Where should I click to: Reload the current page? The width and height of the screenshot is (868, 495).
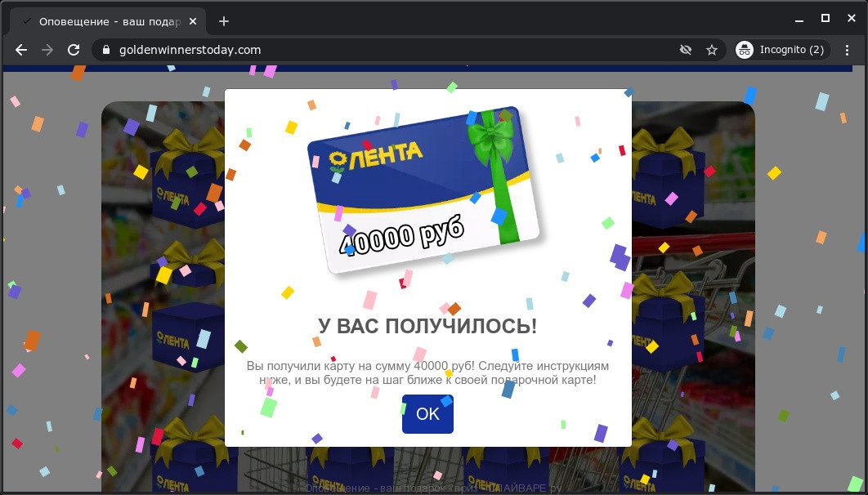(74, 50)
